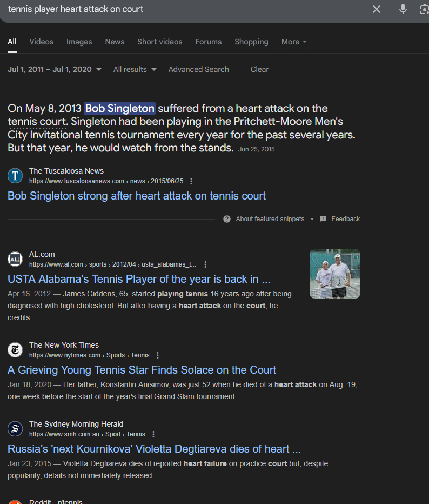This screenshot has width=429, height=504.
Task: Open options menu for Tuscaloosa News result
Action: (191, 181)
